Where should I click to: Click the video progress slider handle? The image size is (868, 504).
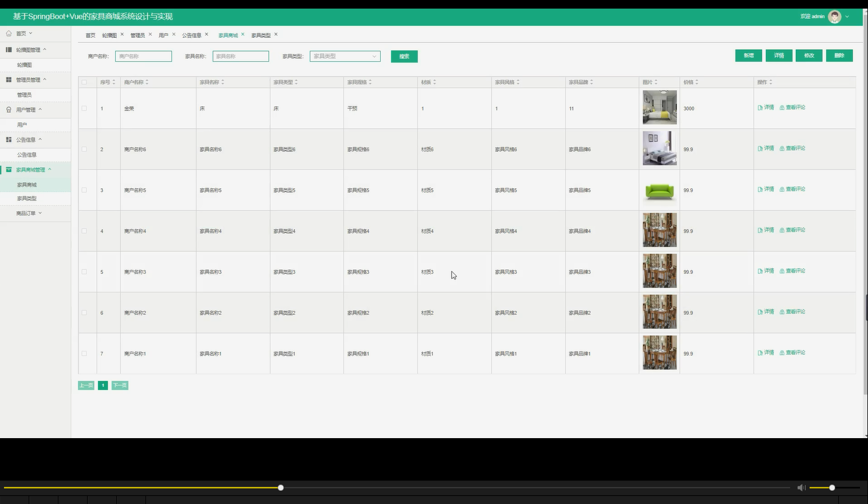pyautogui.click(x=281, y=488)
